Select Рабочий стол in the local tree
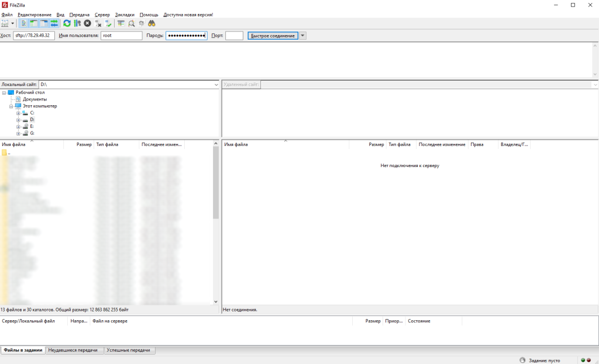 [x=30, y=92]
